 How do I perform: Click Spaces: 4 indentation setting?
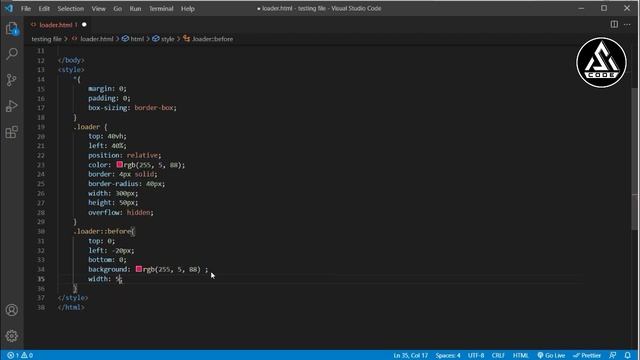(x=448, y=355)
